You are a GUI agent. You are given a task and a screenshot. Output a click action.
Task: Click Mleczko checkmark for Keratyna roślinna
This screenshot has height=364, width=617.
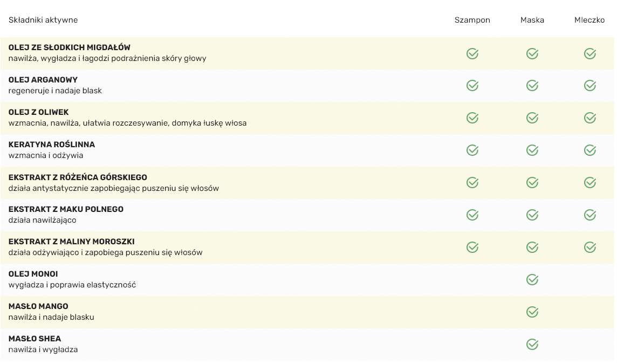590,150
